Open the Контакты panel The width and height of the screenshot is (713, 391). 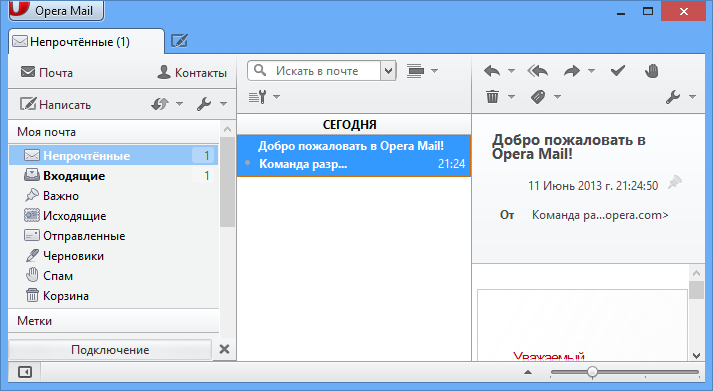[192, 72]
